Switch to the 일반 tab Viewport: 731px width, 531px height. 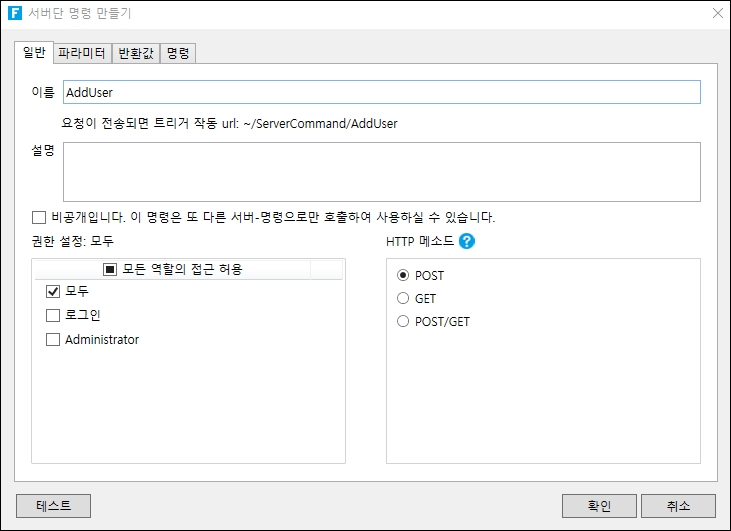34,52
